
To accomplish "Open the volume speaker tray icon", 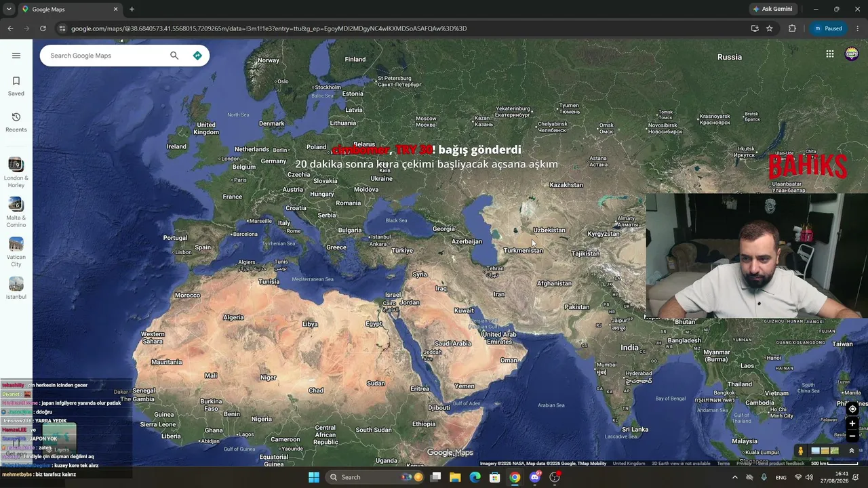I will click(x=809, y=477).
